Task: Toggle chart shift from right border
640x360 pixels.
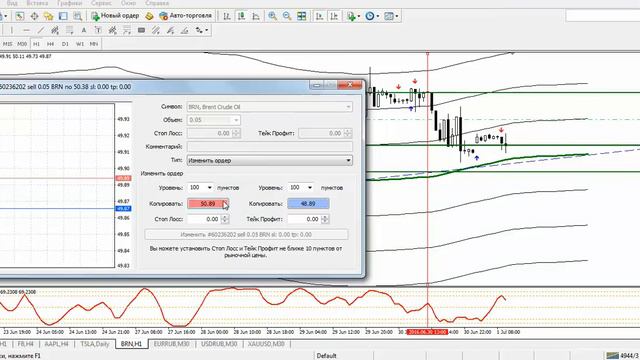Action: pyautogui.click(x=334, y=16)
